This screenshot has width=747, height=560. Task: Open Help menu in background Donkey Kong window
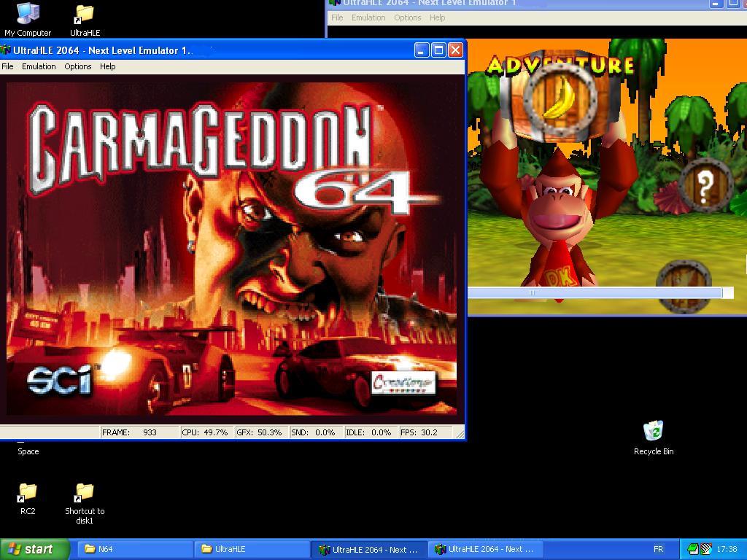(x=437, y=17)
